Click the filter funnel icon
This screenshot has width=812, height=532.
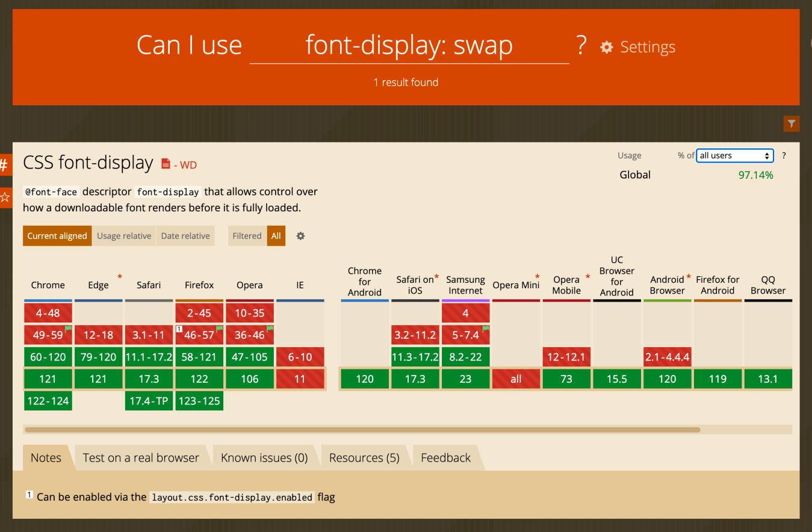click(x=791, y=123)
